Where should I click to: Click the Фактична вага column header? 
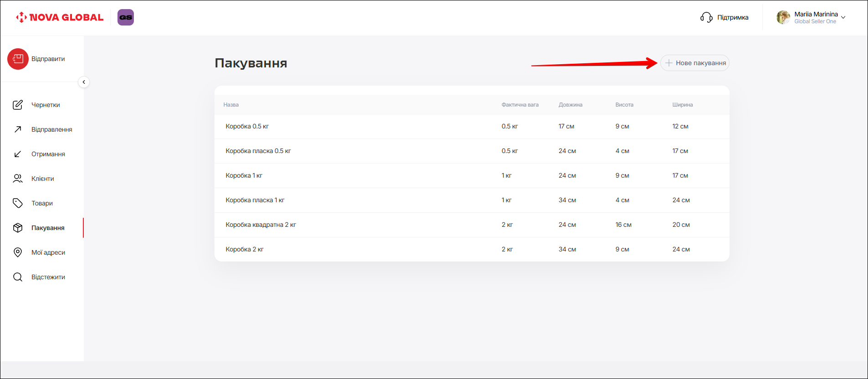520,105
